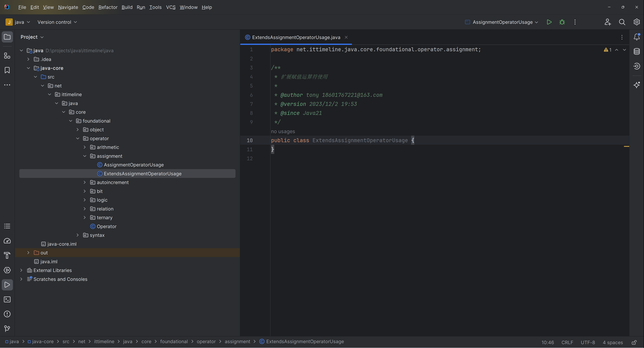Open the Project tool window icon

7,37
